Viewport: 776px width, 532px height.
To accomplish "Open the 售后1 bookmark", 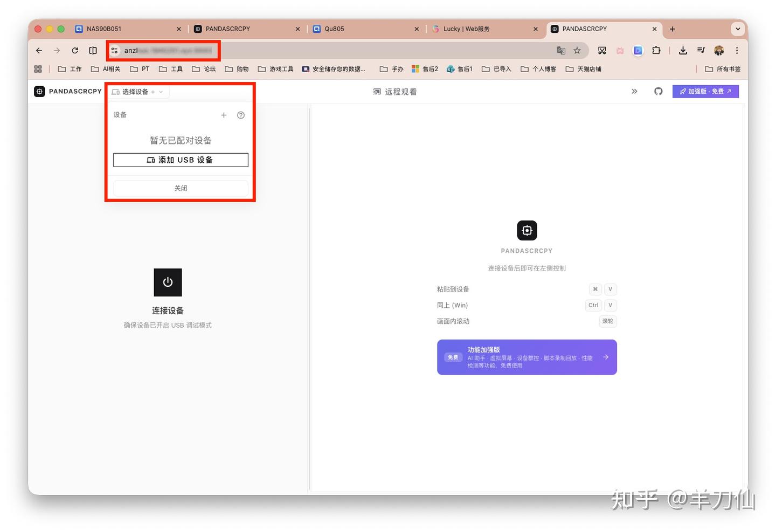I will 460,69.
